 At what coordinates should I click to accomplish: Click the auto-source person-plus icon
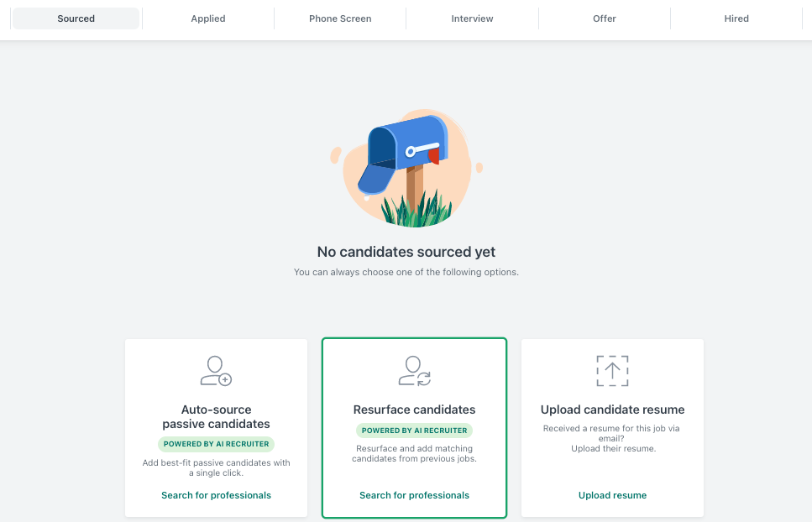point(216,370)
